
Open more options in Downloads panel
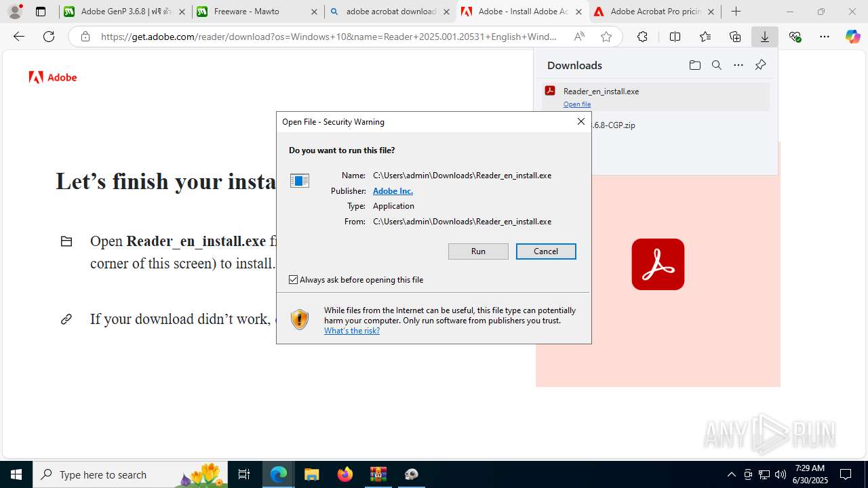coord(738,65)
